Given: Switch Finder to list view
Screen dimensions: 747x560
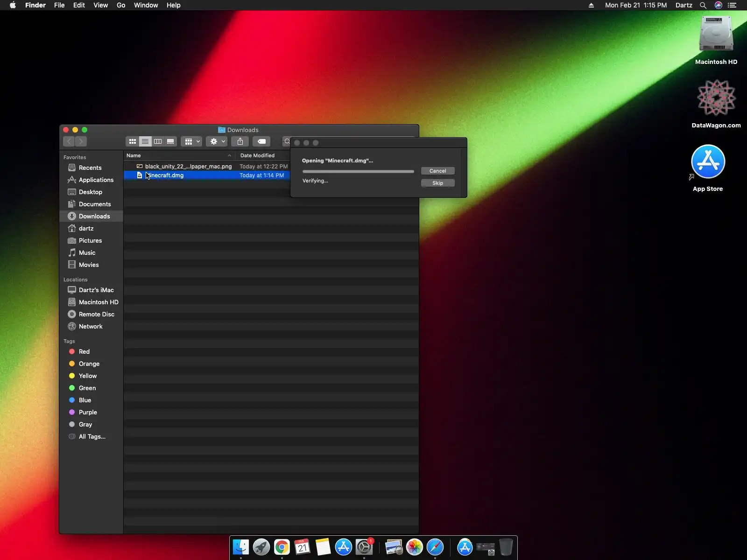Looking at the screenshot, I should pyautogui.click(x=145, y=141).
